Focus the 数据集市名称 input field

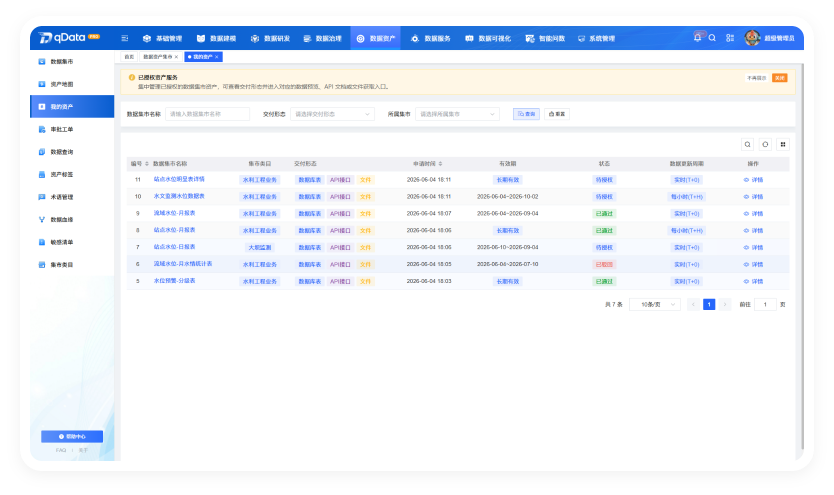tap(207, 114)
